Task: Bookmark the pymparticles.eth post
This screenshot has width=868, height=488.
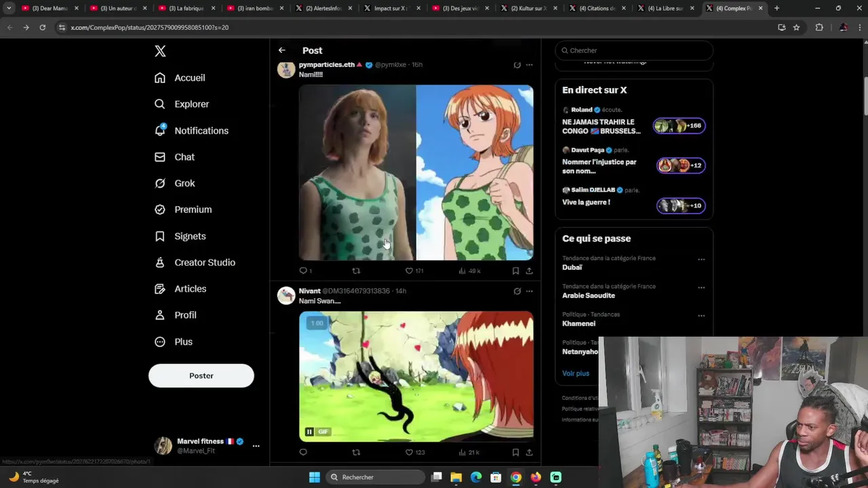Action: click(515, 270)
